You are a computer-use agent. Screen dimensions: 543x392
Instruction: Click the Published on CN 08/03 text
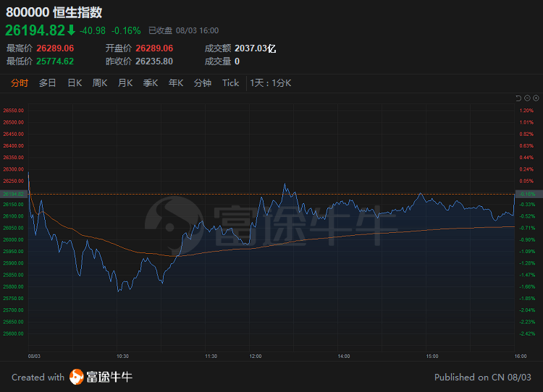(483, 377)
